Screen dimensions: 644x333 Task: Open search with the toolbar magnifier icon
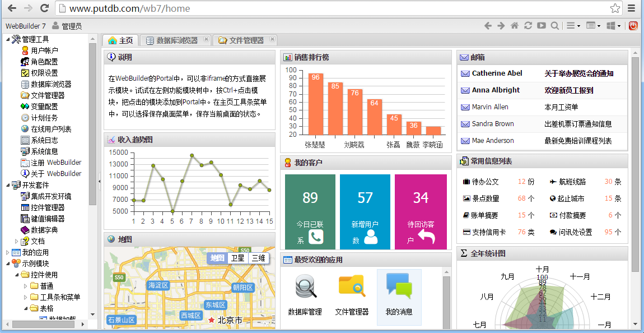[x=555, y=26]
